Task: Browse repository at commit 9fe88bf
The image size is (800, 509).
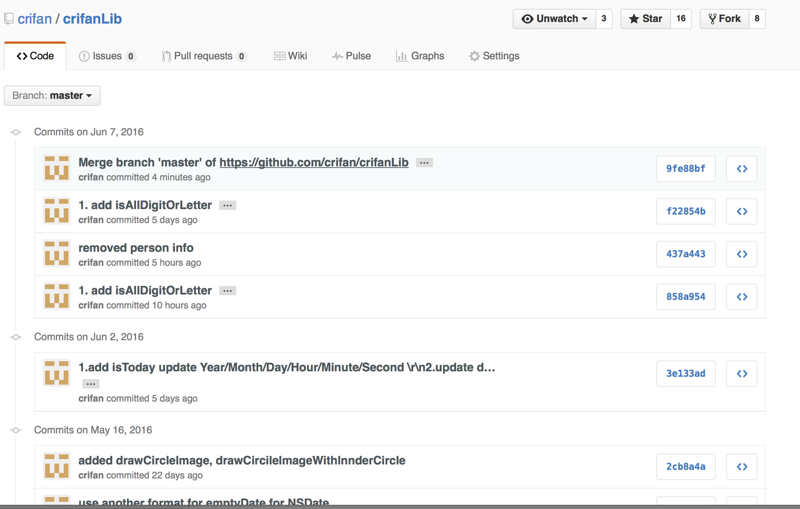Action: pyautogui.click(x=741, y=169)
